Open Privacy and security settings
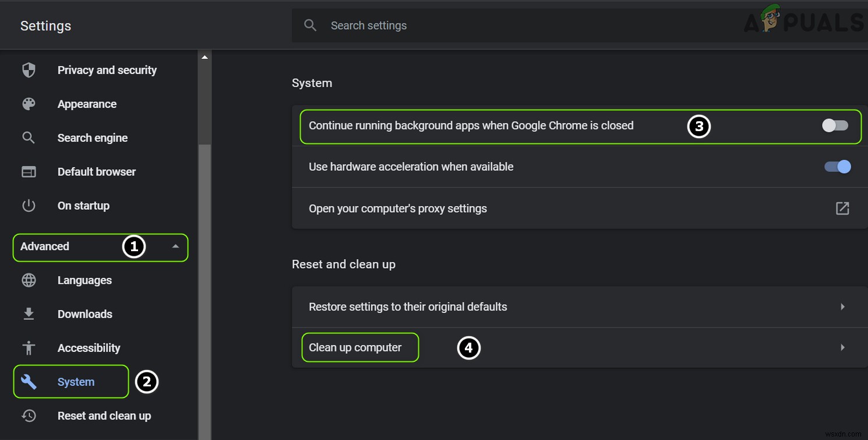Screen dimensions: 868x440 click(107, 70)
